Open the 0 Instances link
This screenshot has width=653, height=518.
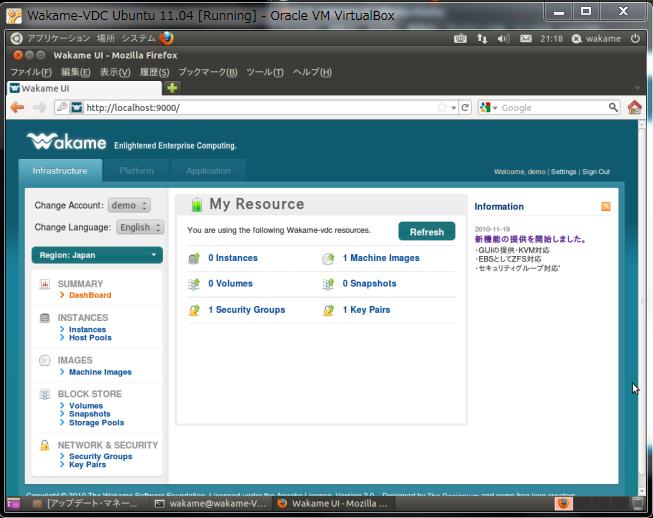(x=233, y=258)
